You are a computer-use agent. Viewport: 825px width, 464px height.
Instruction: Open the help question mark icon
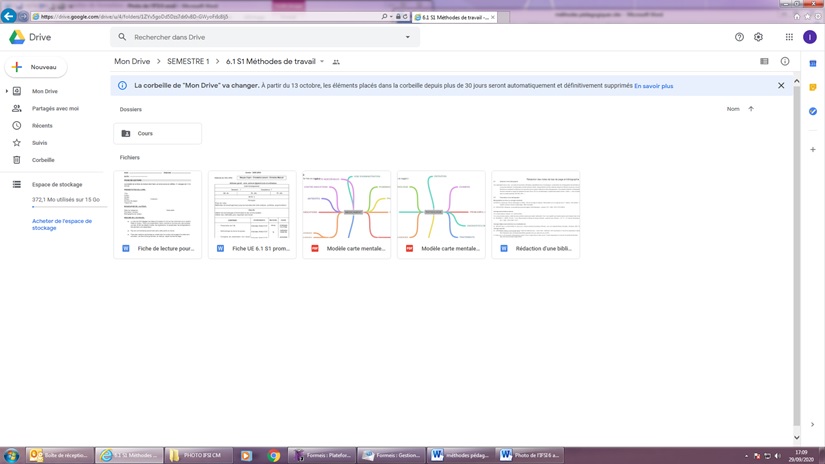(x=739, y=37)
